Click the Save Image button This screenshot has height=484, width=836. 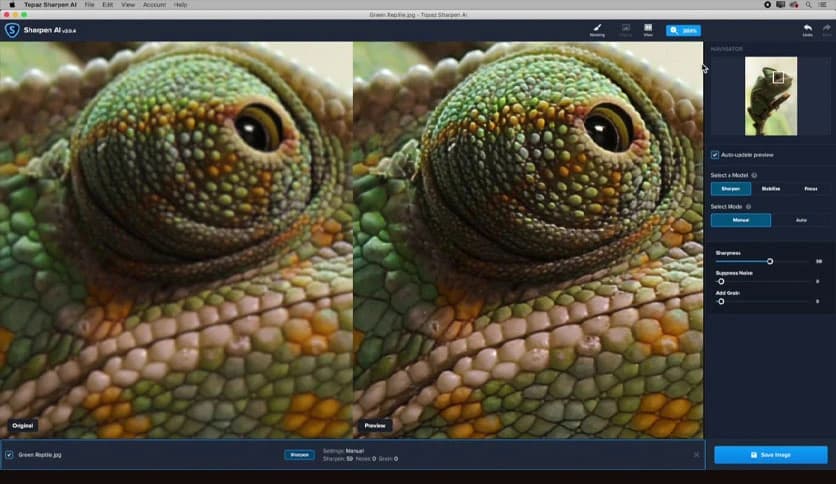(770, 455)
